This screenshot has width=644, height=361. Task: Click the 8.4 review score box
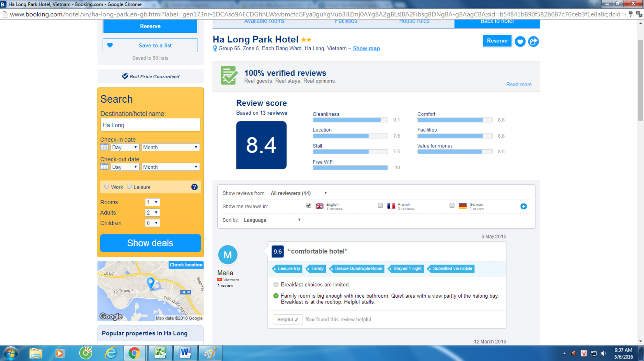[x=261, y=145]
